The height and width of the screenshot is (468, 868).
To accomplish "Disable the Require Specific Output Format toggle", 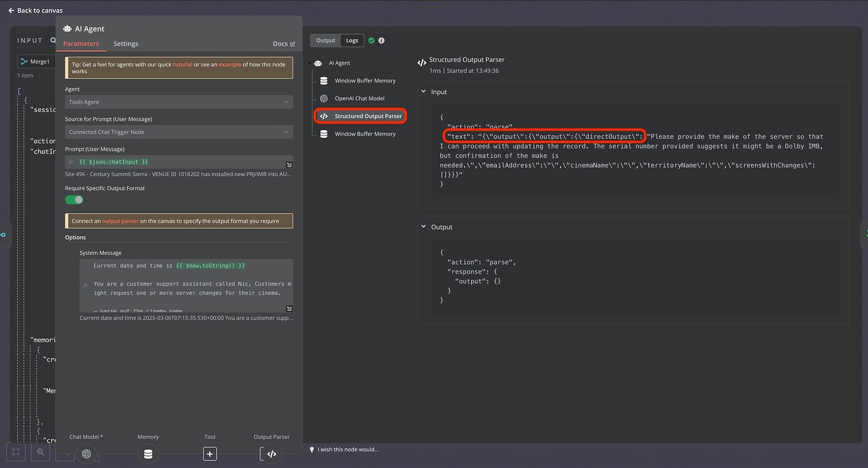I will point(74,199).
